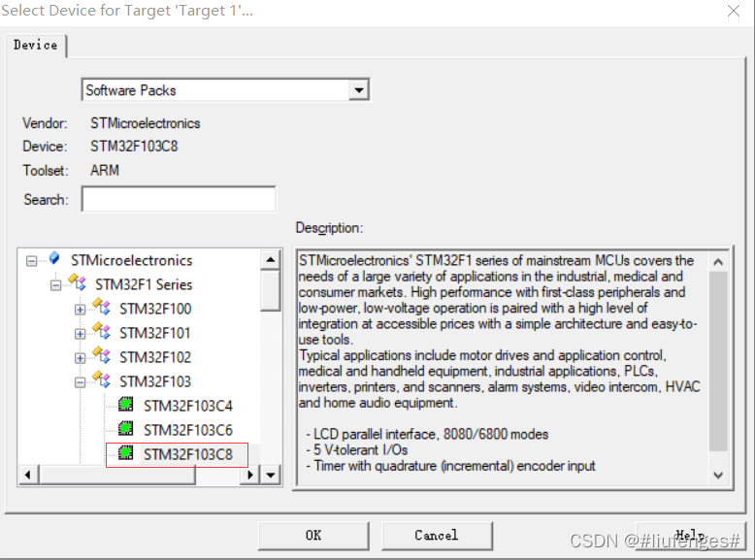Click the 'LCD parallel interface' description line
The image size is (755, 560).
[x=427, y=435]
